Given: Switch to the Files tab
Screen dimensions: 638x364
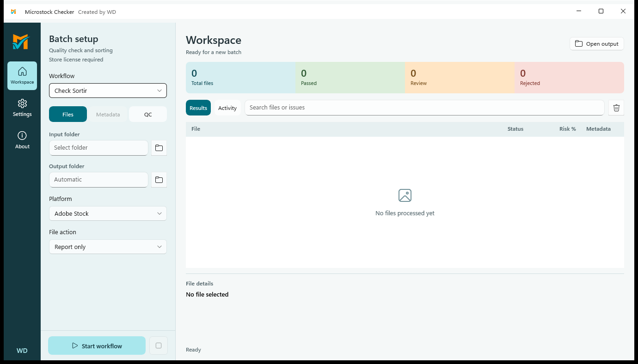Looking at the screenshot, I should pyautogui.click(x=68, y=114).
